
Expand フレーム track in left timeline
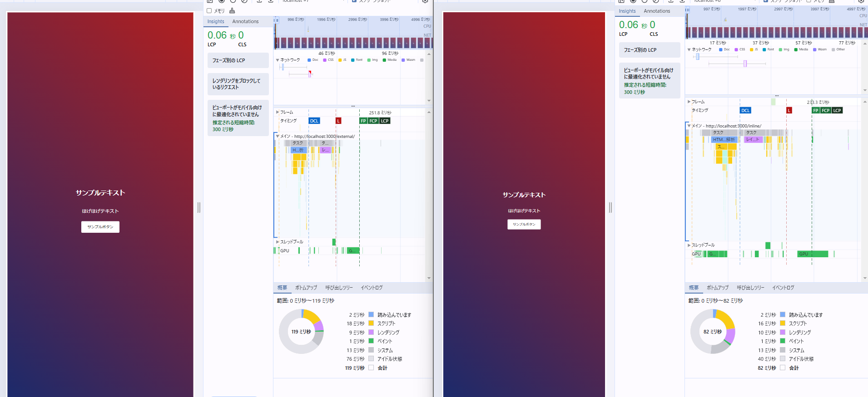(278, 112)
